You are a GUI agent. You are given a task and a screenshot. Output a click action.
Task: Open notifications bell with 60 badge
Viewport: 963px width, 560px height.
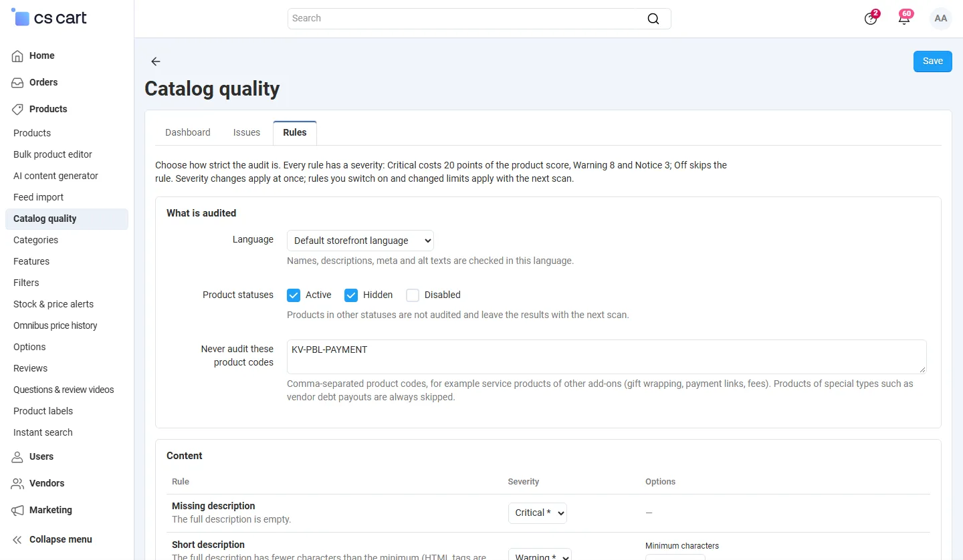pyautogui.click(x=904, y=18)
